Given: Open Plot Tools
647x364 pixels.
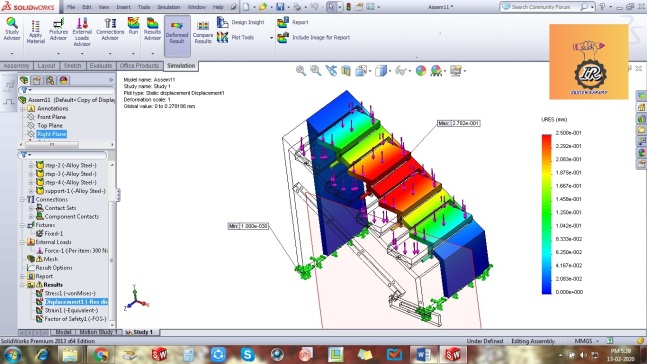Looking at the screenshot, I should pos(236,37).
